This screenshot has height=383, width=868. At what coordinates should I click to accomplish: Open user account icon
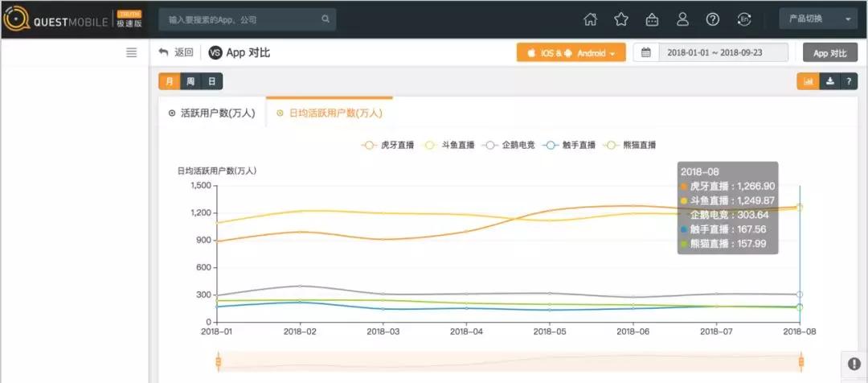coord(682,19)
